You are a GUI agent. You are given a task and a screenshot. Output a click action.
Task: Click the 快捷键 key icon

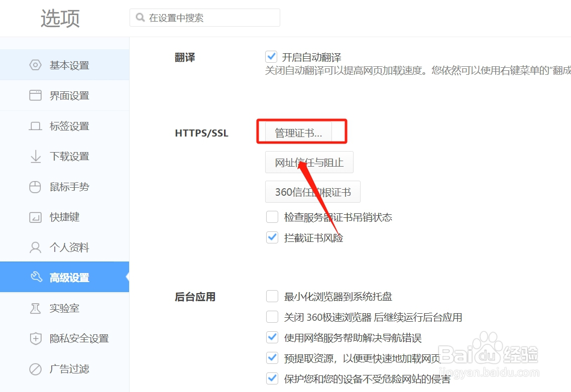[35, 217]
